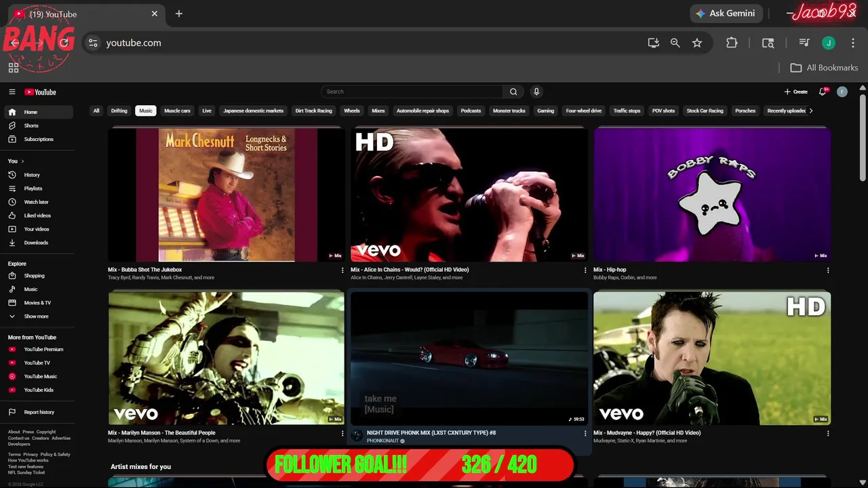Open the Copyright footer link

tap(46, 432)
